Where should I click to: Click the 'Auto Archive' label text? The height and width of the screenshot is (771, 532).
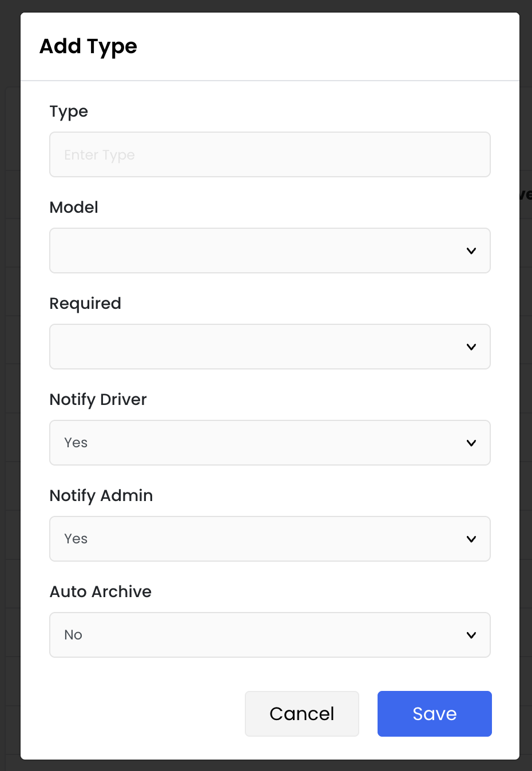point(101,591)
